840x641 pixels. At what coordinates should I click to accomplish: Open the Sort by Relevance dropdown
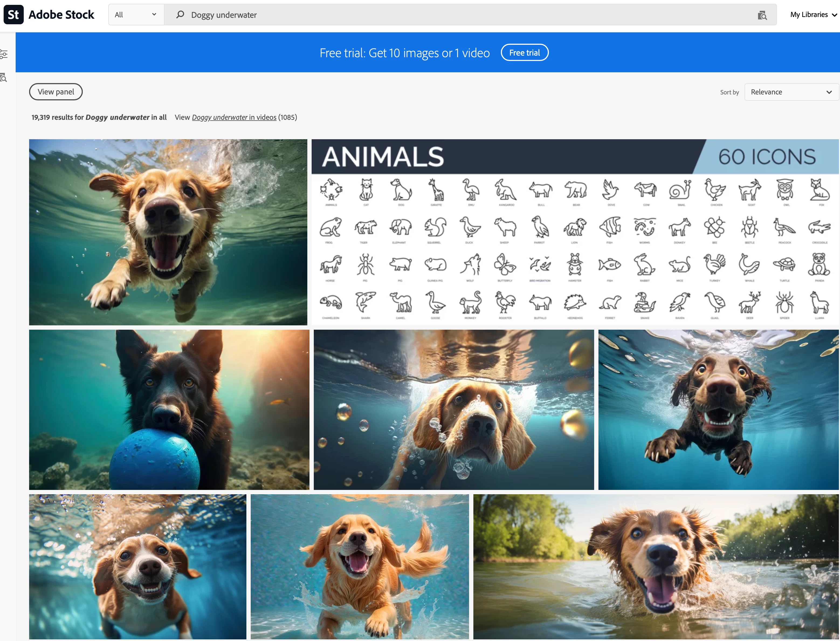point(791,92)
